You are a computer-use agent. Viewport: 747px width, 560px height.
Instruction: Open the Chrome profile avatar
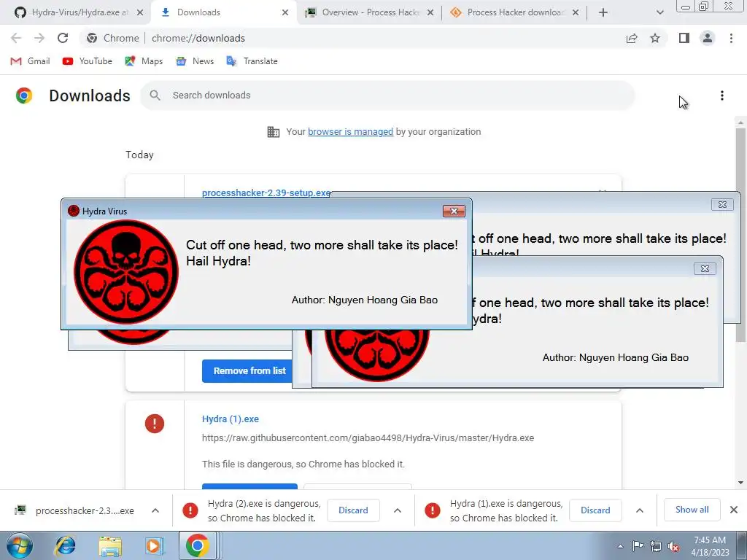tap(708, 38)
